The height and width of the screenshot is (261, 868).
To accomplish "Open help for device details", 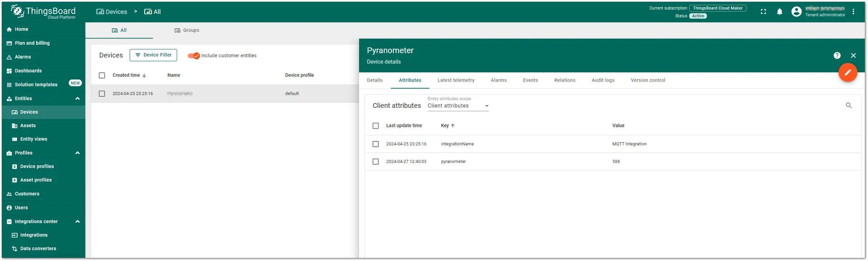I will coord(837,56).
